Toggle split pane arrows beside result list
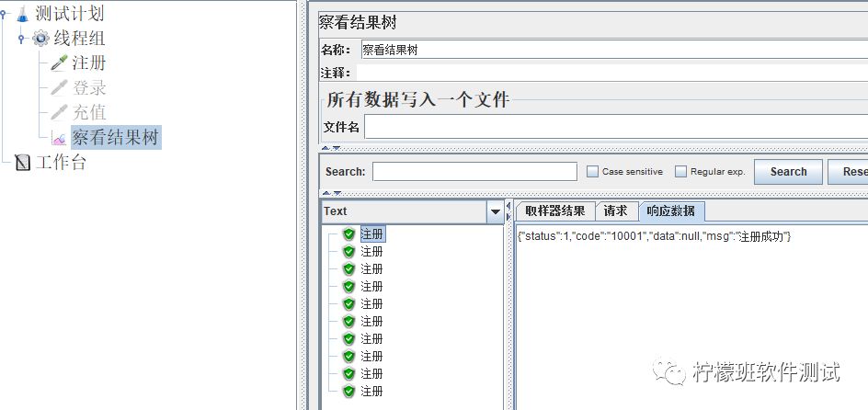868x410 pixels. 508,211
